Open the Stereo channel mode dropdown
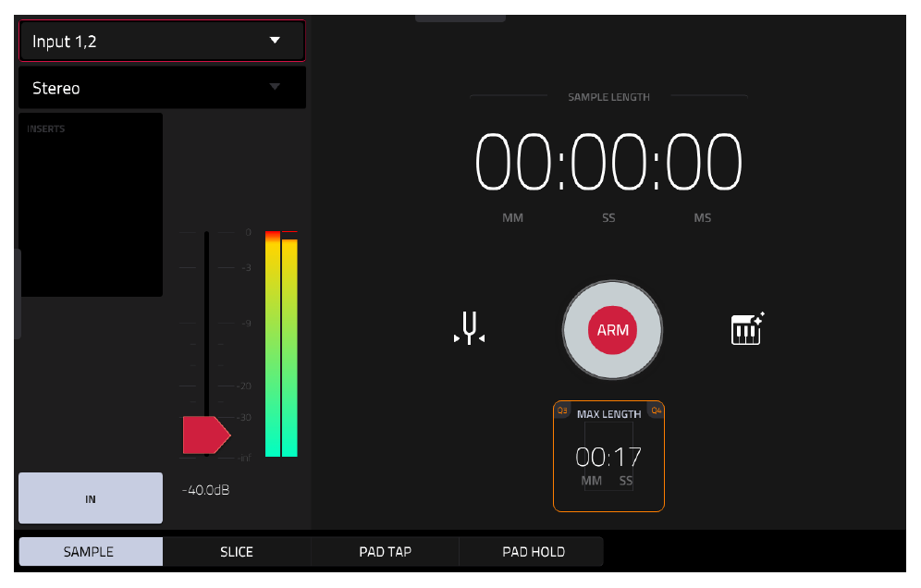Screen dimensions: 921x588 tap(162, 88)
